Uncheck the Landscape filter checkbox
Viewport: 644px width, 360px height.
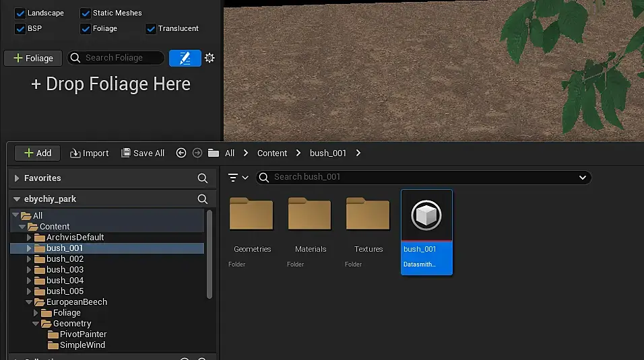click(20, 13)
